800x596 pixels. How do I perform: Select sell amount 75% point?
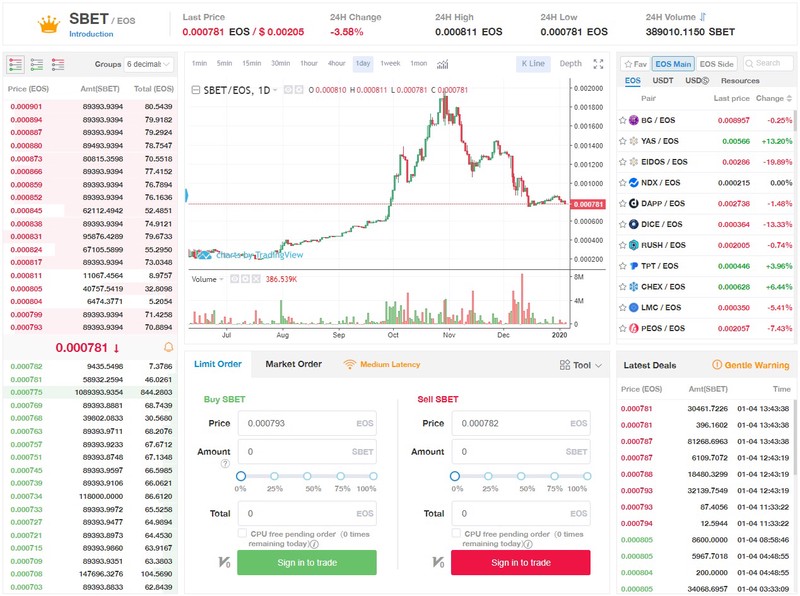(x=554, y=476)
